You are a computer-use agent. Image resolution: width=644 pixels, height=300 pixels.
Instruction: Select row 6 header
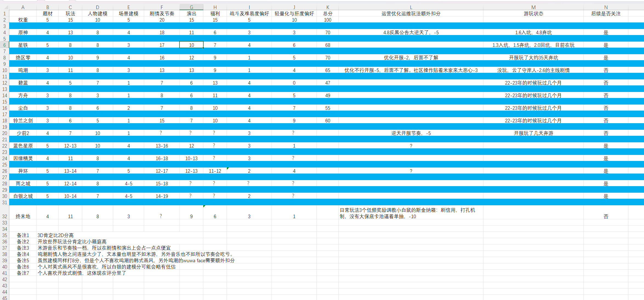(4, 45)
